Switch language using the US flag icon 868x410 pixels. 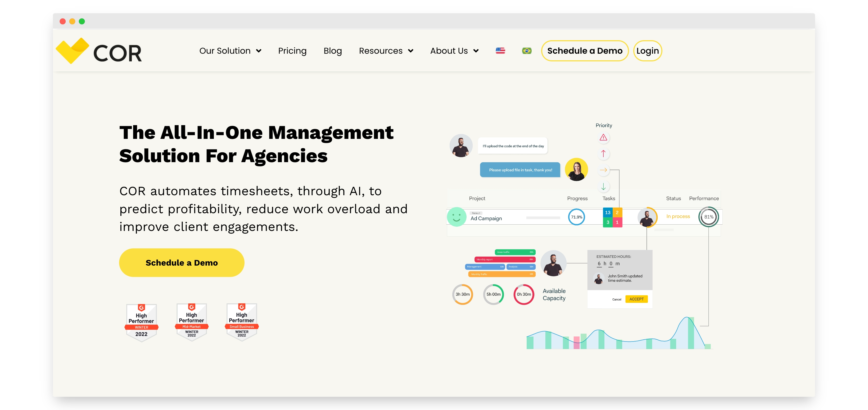(501, 51)
